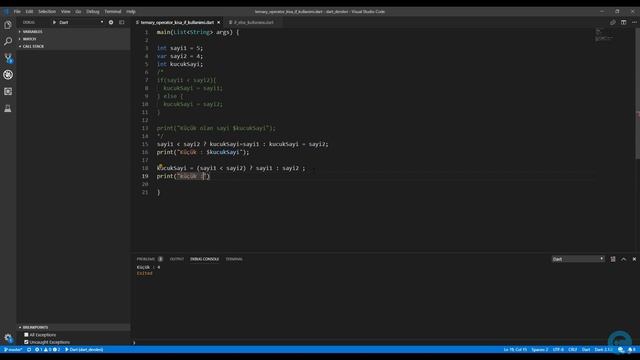Open the Selection menu

point(47,11)
